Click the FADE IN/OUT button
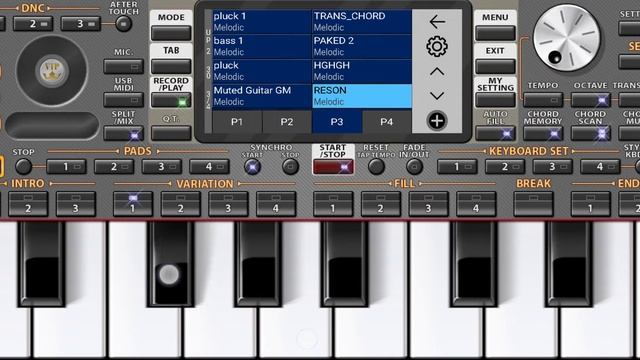Image resolution: width=640 pixels, height=360 pixels. 414,167
